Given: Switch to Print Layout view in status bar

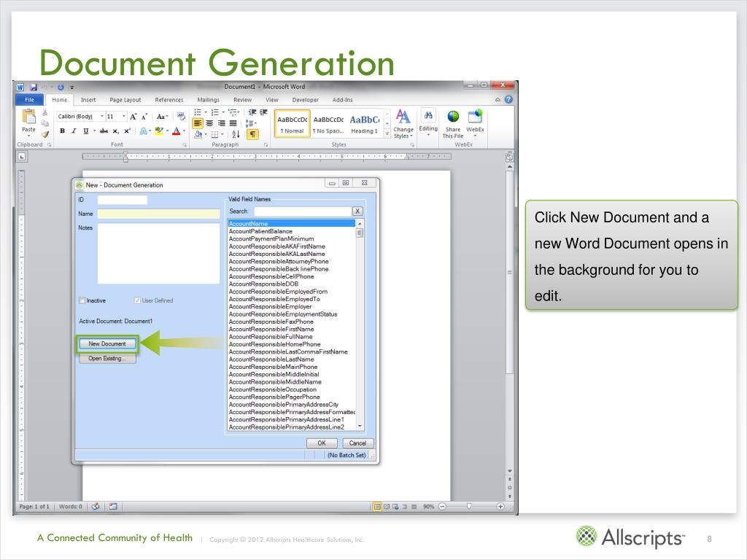Looking at the screenshot, I should point(377,507).
